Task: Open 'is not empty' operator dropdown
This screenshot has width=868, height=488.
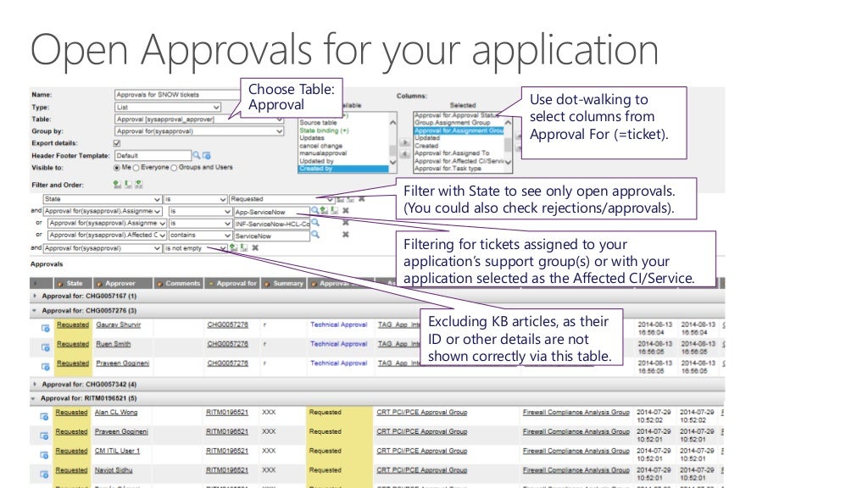Action: coord(196,248)
